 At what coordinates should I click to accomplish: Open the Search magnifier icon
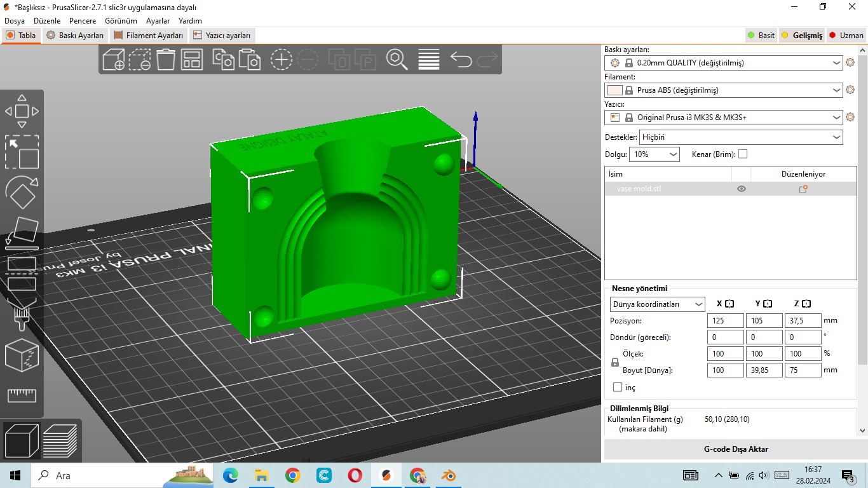point(397,60)
